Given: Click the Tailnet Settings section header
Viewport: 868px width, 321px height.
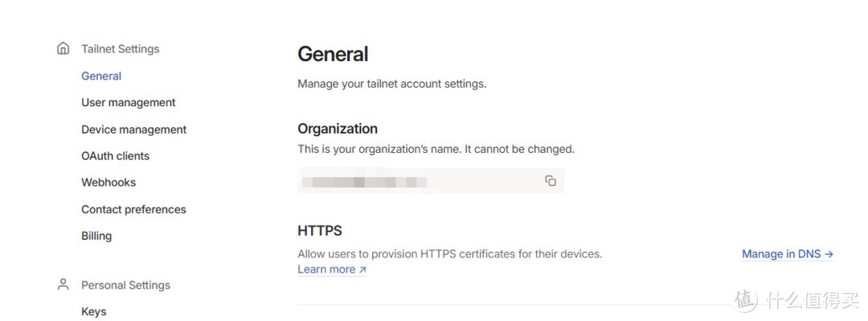Looking at the screenshot, I should coord(120,49).
